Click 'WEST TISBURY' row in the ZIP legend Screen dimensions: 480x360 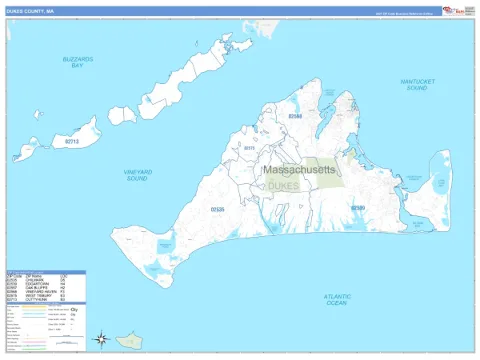[x=37, y=296]
